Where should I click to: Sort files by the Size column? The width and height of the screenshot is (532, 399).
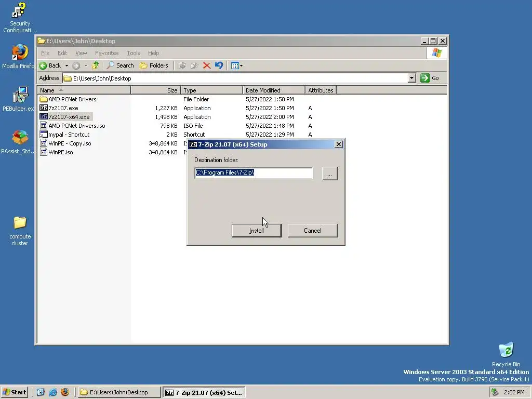click(x=155, y=90)
